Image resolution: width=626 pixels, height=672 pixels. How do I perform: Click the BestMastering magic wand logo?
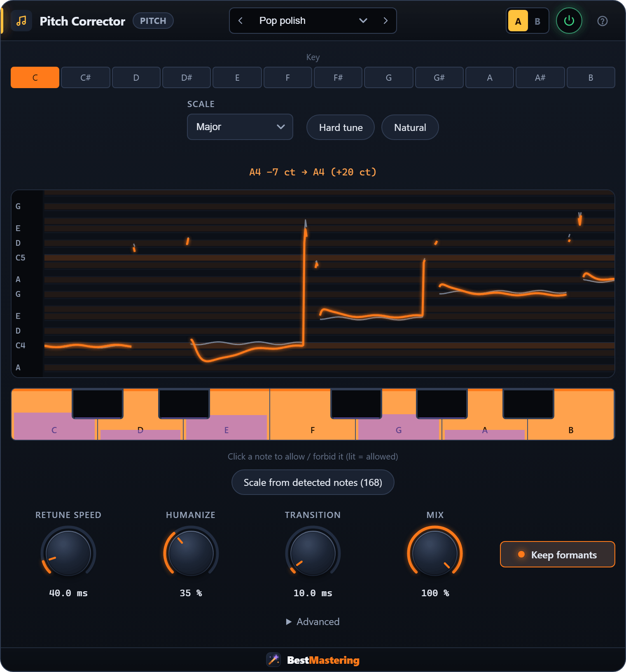pos(273,660)
